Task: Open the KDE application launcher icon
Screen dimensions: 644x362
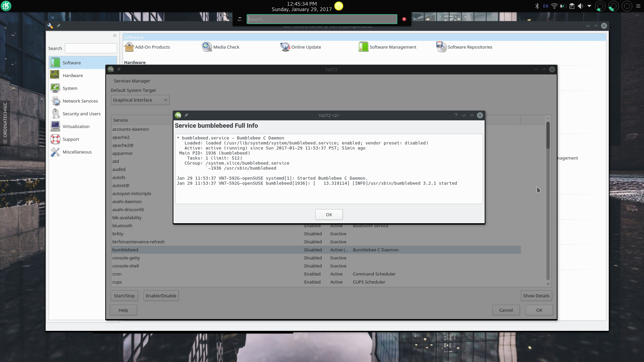Action: click(x=6, y=6)
